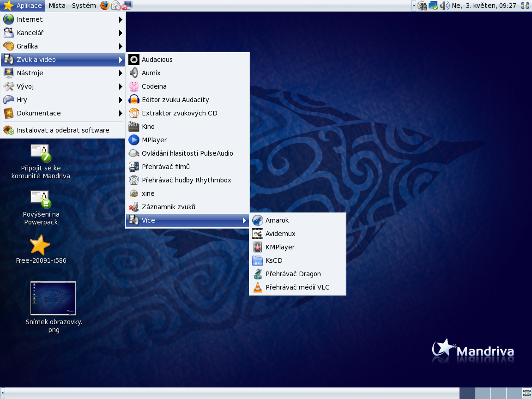The width and height of the screenshot is (532, 399).
Task: Click the KMPlayer film icon
Action: (258, 247)
